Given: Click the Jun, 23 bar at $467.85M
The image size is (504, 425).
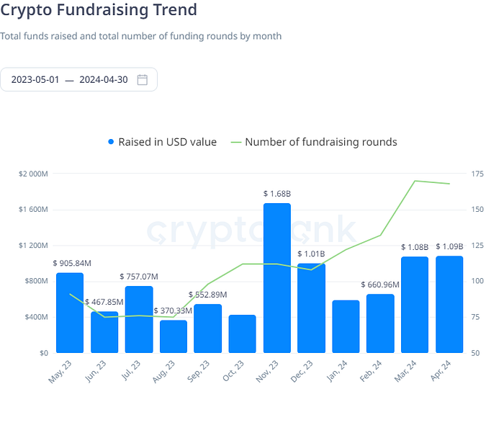Looking at the screenshot, I should point(104,332).
